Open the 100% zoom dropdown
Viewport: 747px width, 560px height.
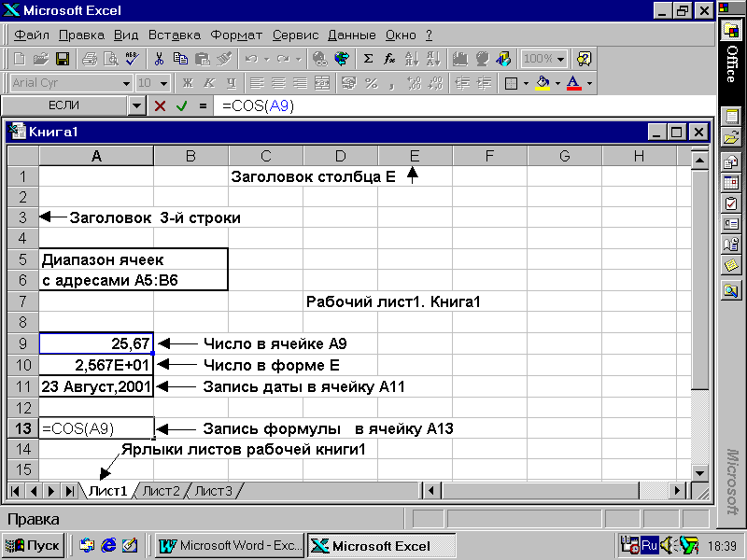[561, 60]
